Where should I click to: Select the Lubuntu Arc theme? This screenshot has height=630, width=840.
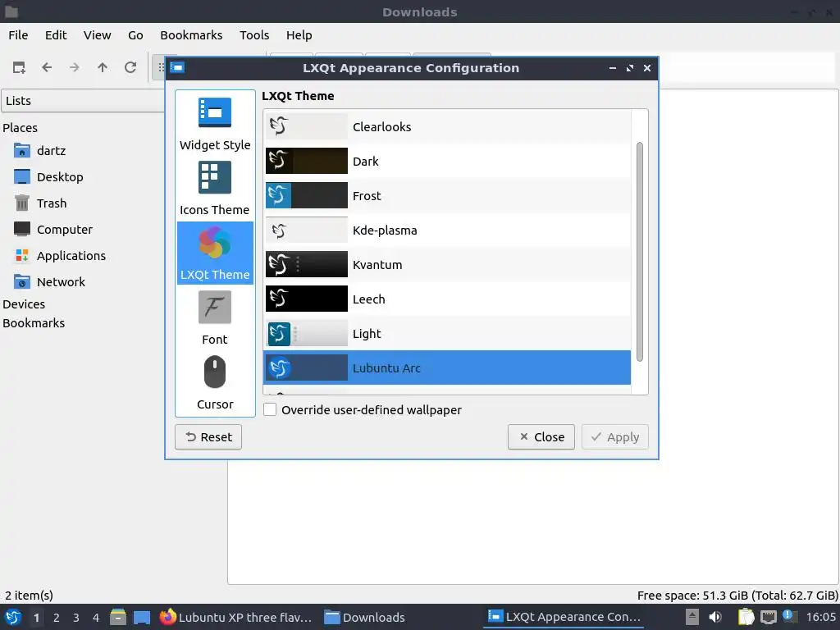(447, 368)
